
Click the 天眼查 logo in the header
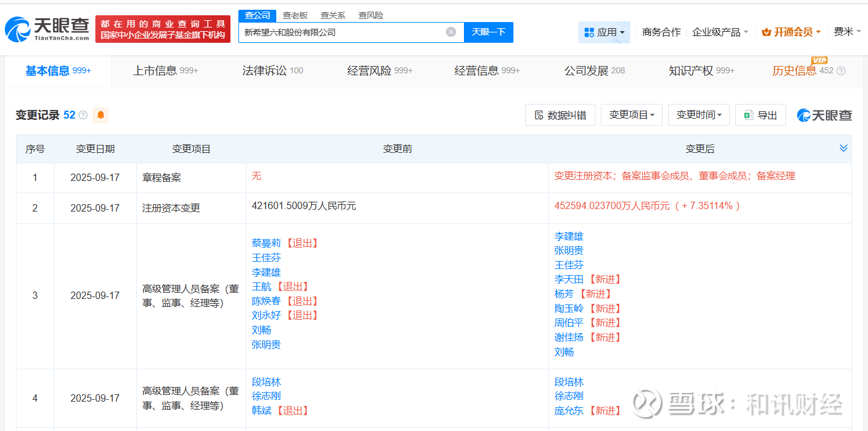[x=47, y=29]
